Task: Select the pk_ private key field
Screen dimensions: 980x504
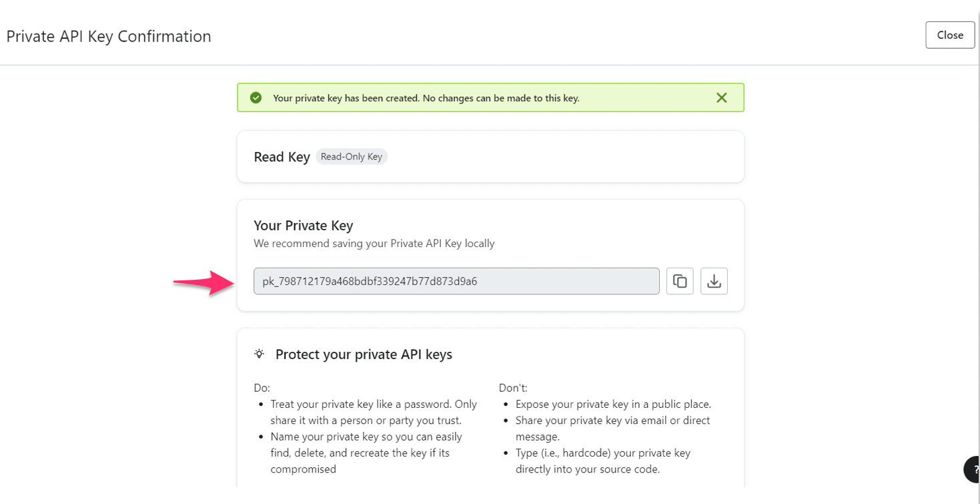Action: click(x=456, y=281)
